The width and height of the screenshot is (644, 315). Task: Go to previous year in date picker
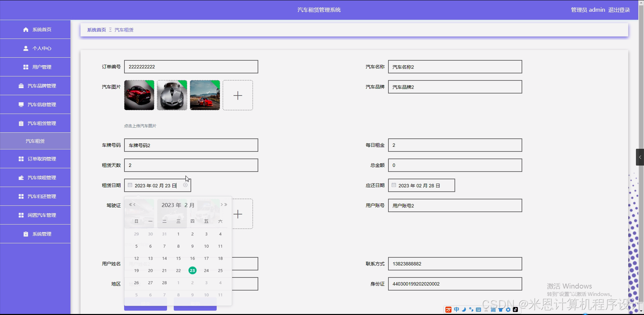click(x=130, y=204)
